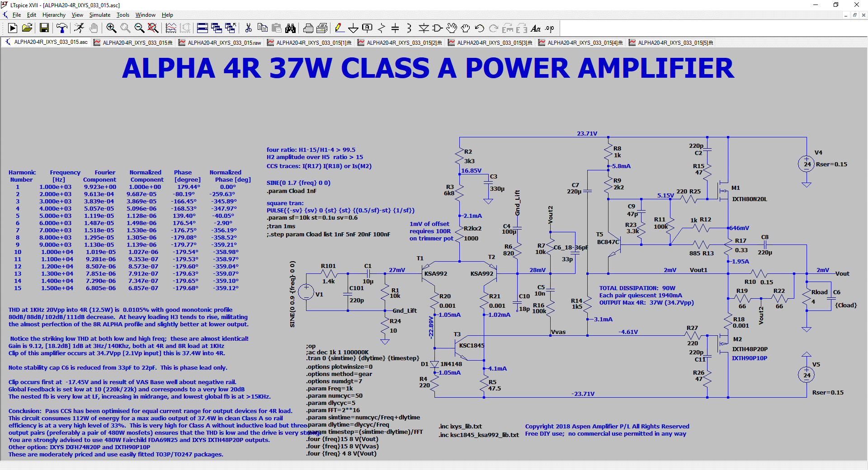Copy with the duplicate pages icon

(262, 28)
